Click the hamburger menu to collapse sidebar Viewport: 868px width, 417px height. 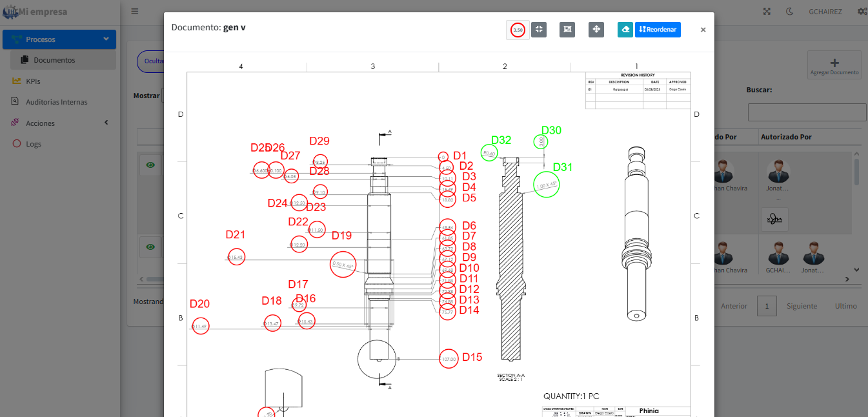coord(135,12)
